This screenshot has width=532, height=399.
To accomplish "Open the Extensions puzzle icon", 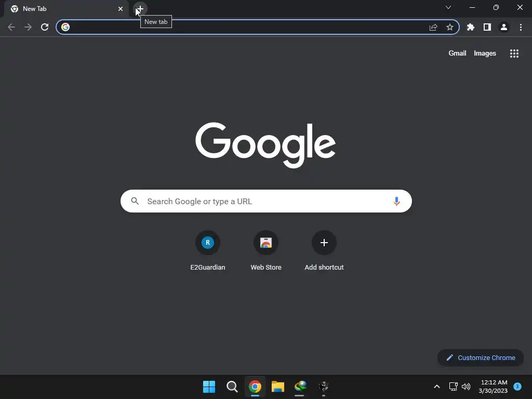I will tap(471, 27).
